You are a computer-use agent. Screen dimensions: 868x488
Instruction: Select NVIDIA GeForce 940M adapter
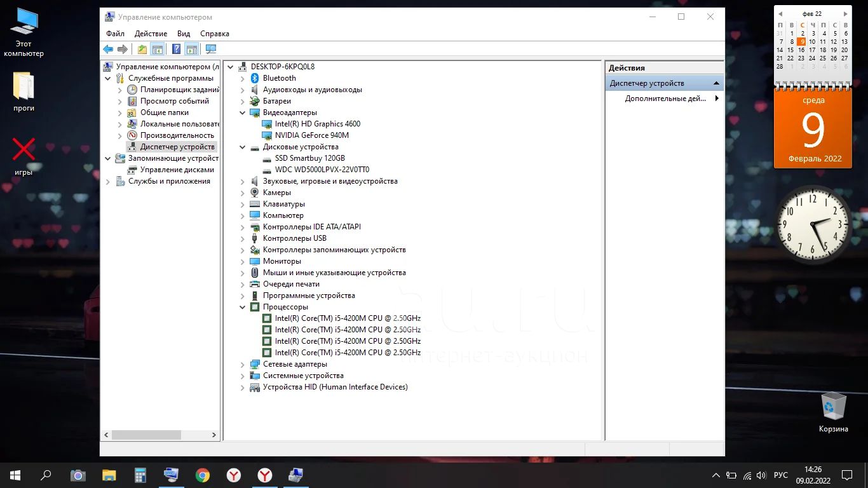(x=312, y=135)
